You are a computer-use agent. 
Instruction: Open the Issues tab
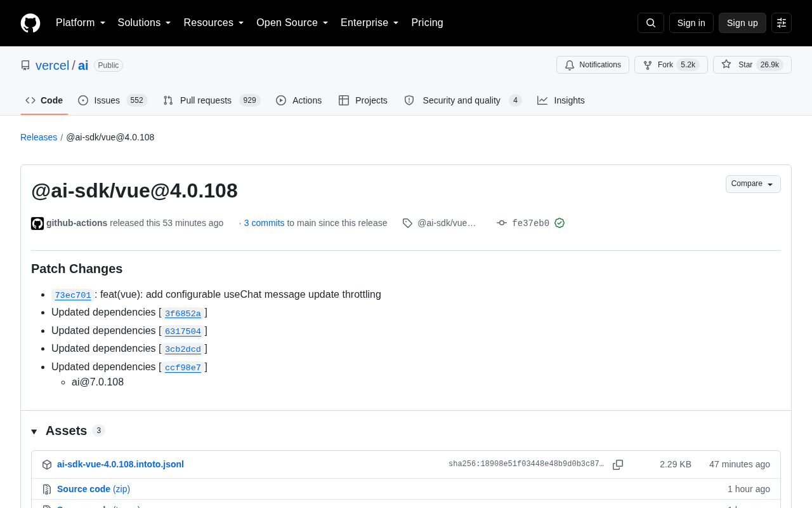tap(113, 100)
